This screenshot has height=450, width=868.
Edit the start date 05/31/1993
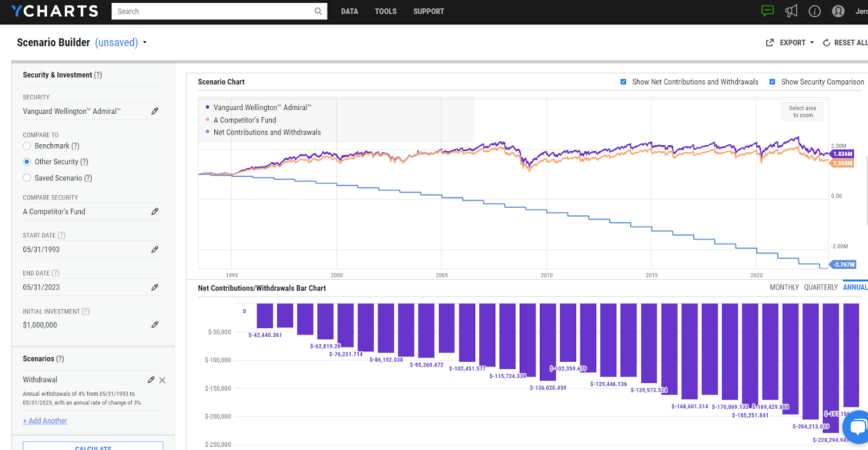(155, 249)
